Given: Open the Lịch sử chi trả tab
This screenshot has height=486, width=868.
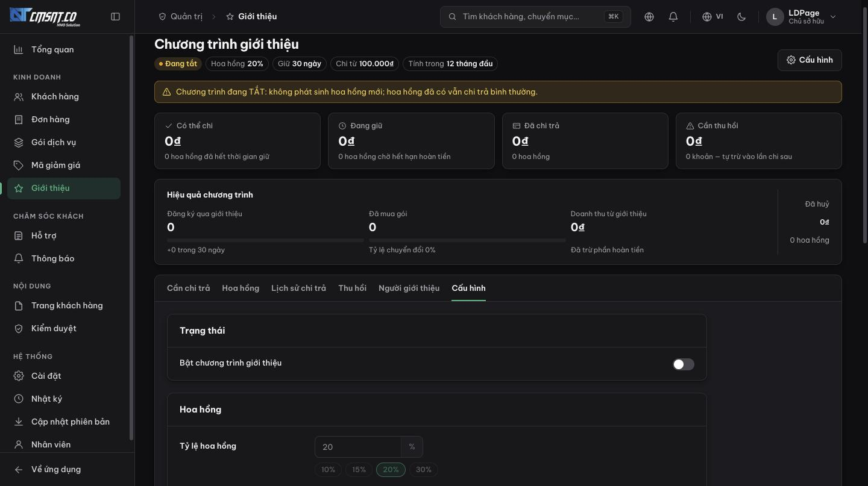Looking at the screenshot, I should click(x=298, y=288).
